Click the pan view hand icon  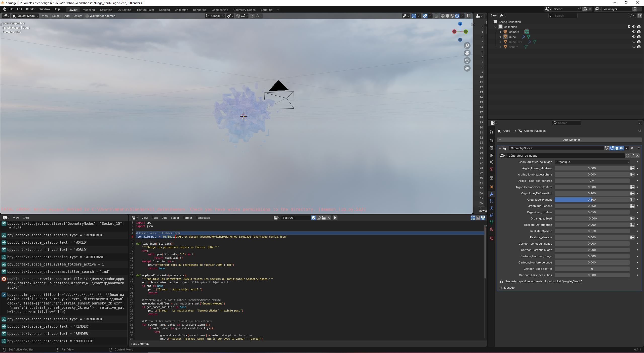pyautogui.click(x=467, y=53)
